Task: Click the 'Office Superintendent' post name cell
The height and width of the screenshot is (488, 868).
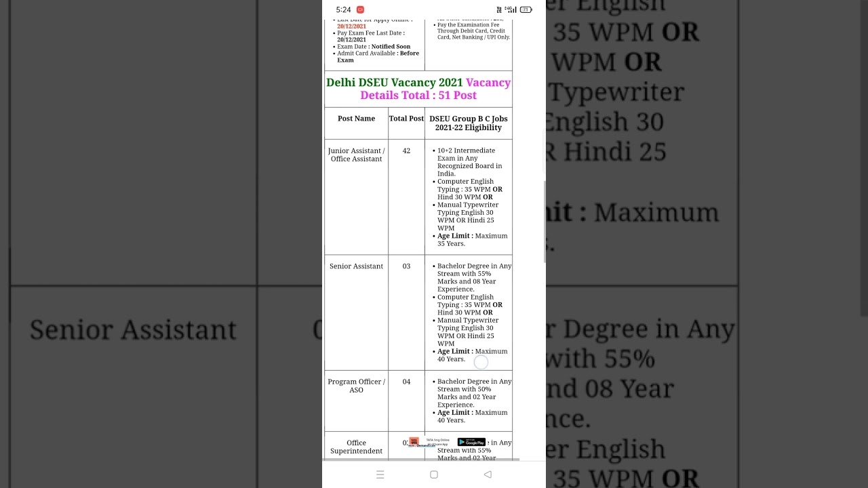Action: [x=356, y=447]
